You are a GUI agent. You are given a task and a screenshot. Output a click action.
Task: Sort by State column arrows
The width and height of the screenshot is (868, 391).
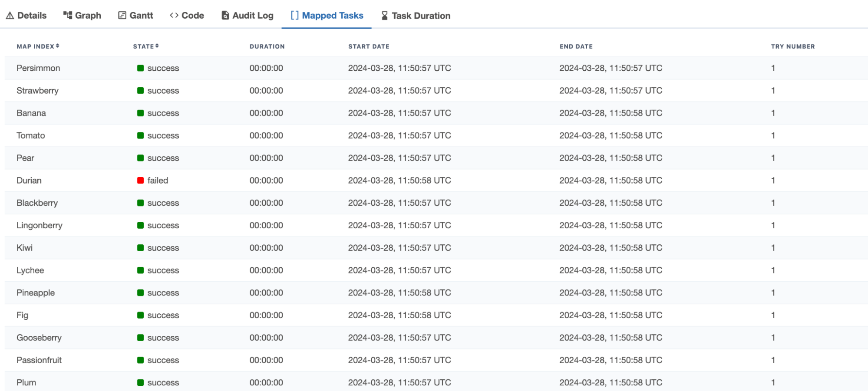pyautogui.click(x=157, y=46)
